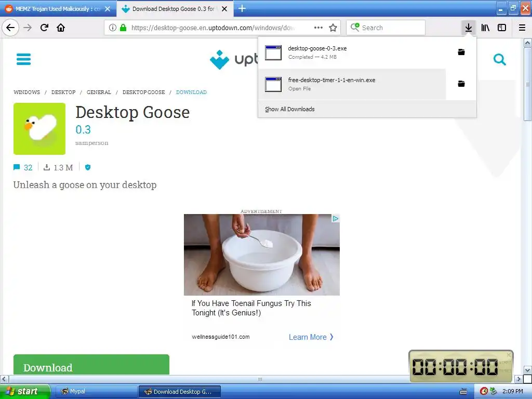Click the desktop timer 00:00:00 display

(x=455, y=367)
